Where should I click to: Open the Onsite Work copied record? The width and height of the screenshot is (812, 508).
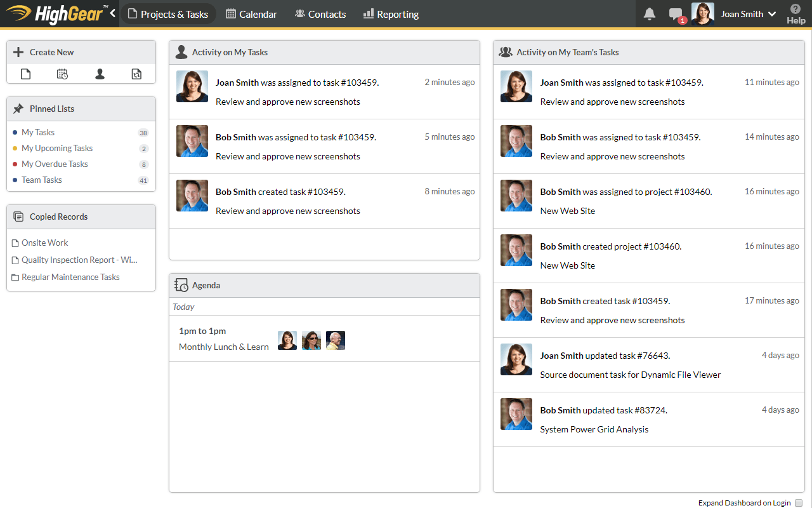[44, 243]
